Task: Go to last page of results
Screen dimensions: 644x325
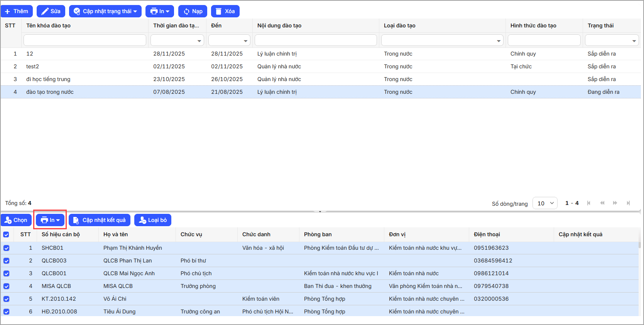Action: click(628, 203)
